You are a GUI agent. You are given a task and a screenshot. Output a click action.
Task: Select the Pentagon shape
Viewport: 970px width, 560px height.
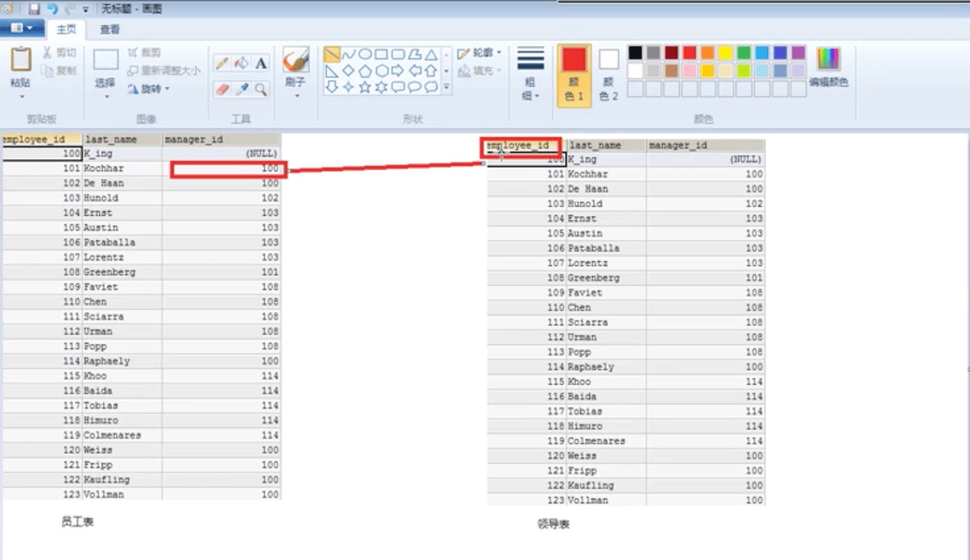pos(365,71)
